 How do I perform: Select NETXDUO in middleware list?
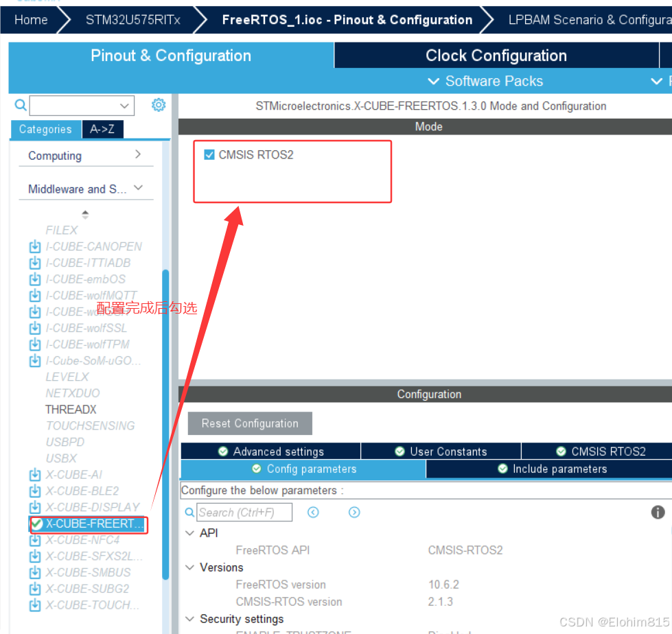73,393
